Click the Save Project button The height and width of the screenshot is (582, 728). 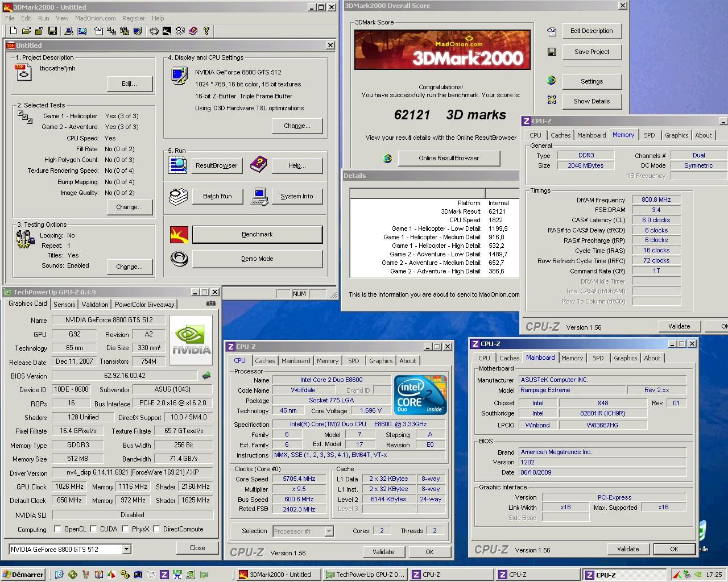[x=591, y=52]
